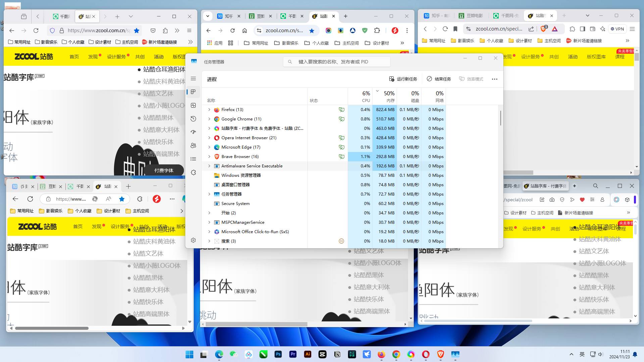Viewport: 644px width, 362px height.
Task: Click Brave Rewards triangle icon
Action: [555, 29]
